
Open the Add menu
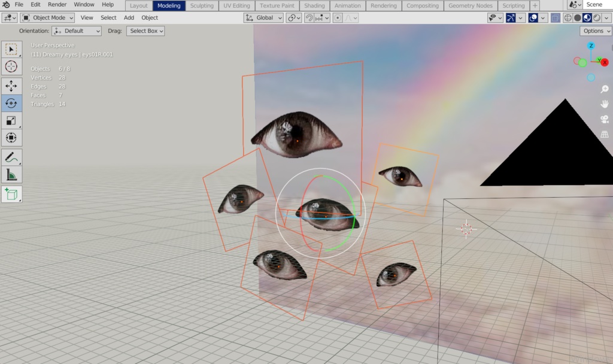click(129, 17)
